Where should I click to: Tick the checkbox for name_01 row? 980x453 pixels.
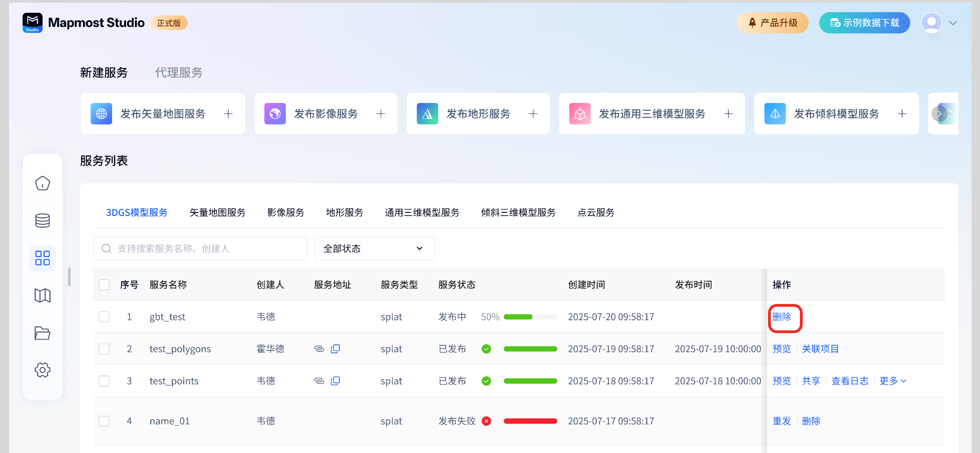pos(104,421)
